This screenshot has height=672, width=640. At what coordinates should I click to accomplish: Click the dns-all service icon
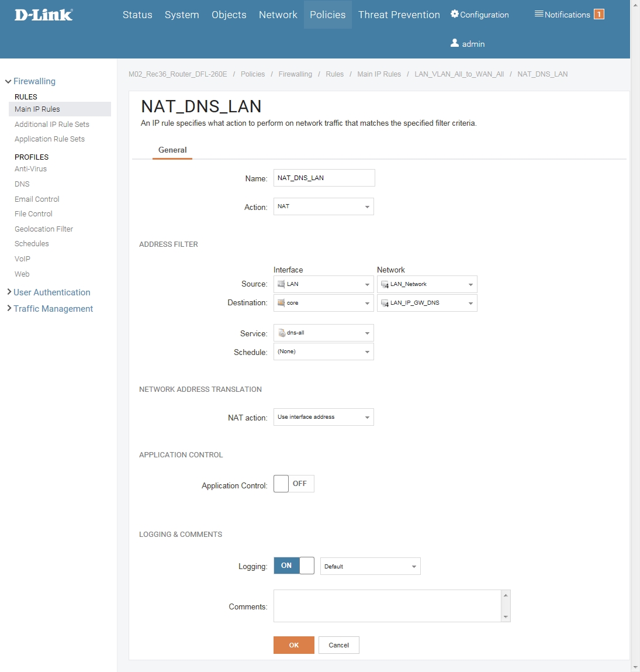282,333
